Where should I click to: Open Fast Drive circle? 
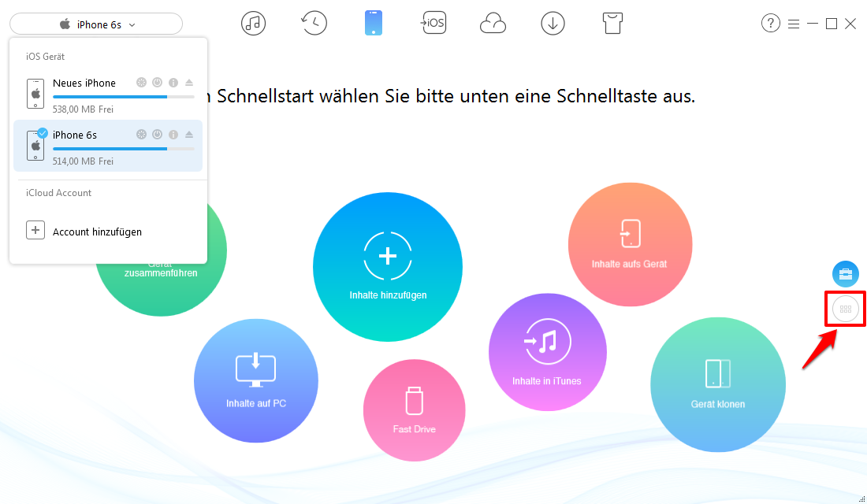point(414,410)
